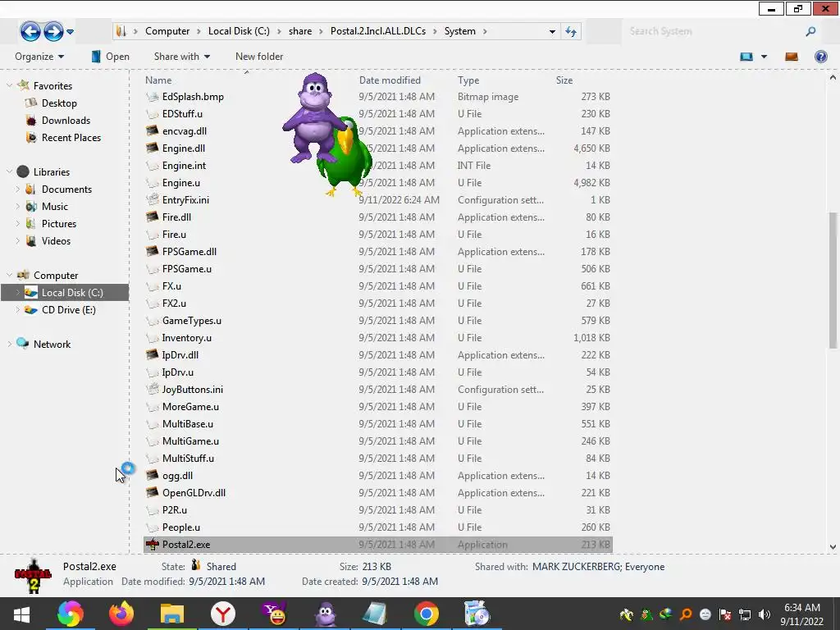Open Yandex browser from the taskbar

(x=223, y=614)
